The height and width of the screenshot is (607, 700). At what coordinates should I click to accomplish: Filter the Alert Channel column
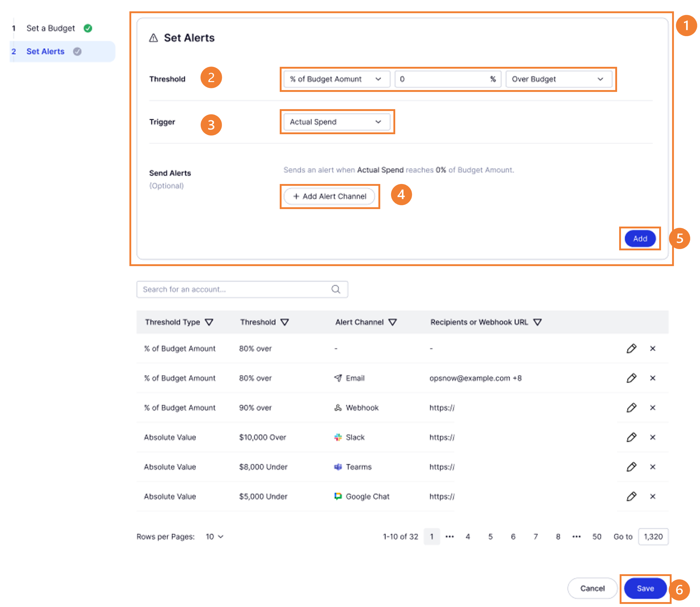pyautogui.click(x=393, y=322)
